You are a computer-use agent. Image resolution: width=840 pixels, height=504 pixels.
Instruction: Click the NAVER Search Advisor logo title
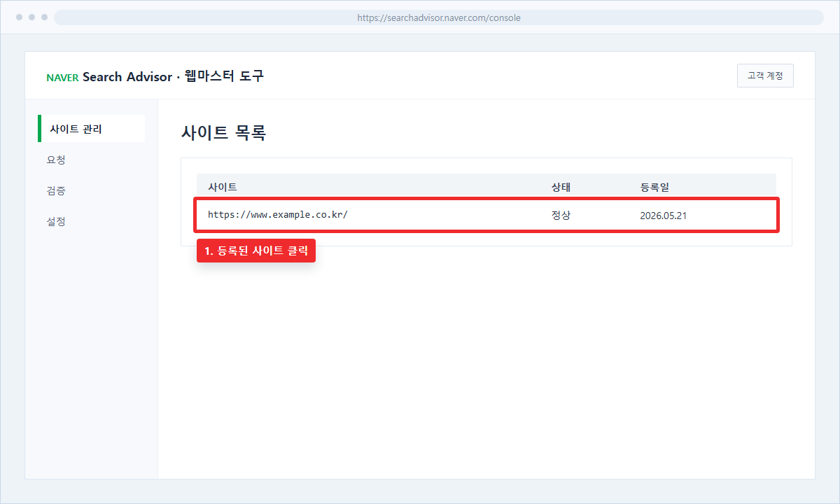155,76
